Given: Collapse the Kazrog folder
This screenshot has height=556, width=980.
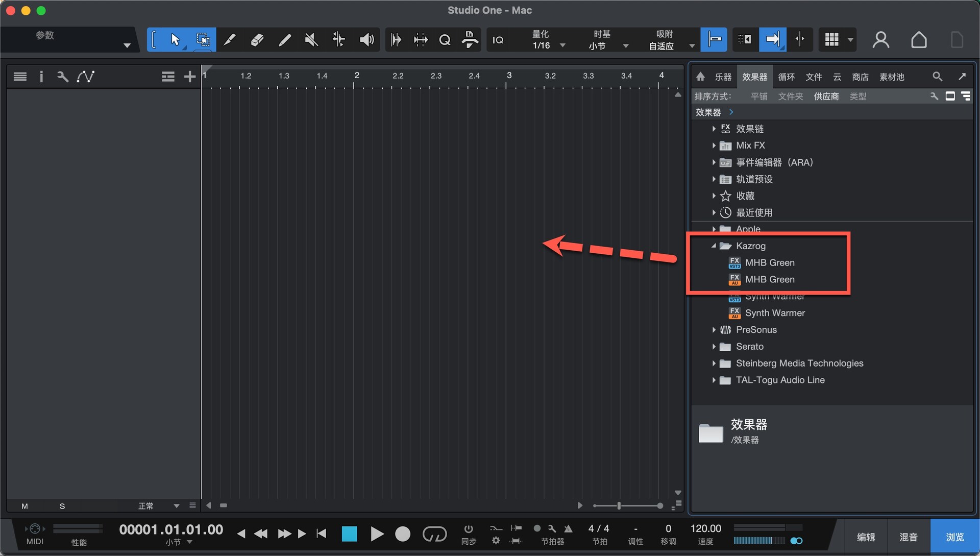Looking at the screenshot, I should pos(714,246).
